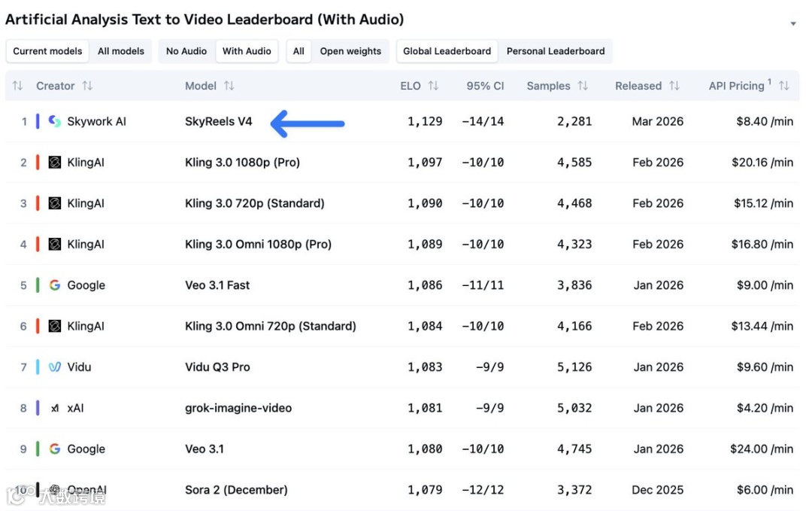This screenshot has height=511, width=812.
Task: Click the -14/14 confidence interval
Action: click(483, 121)
